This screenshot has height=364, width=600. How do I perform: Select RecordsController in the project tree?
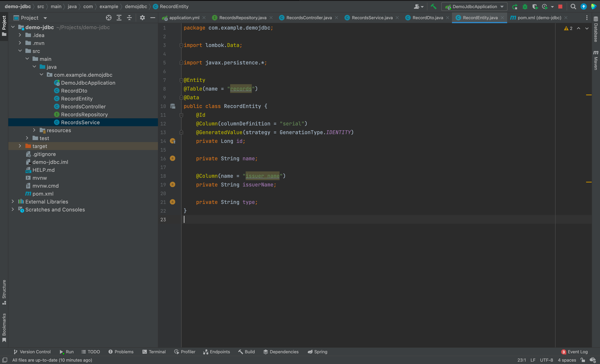83,106
